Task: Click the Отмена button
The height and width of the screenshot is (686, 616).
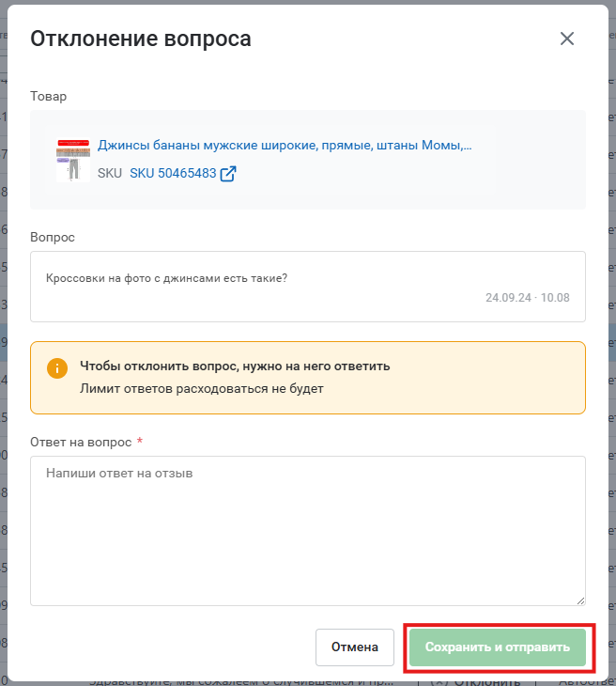Action: pyautogui.click(x=355, y=647)
